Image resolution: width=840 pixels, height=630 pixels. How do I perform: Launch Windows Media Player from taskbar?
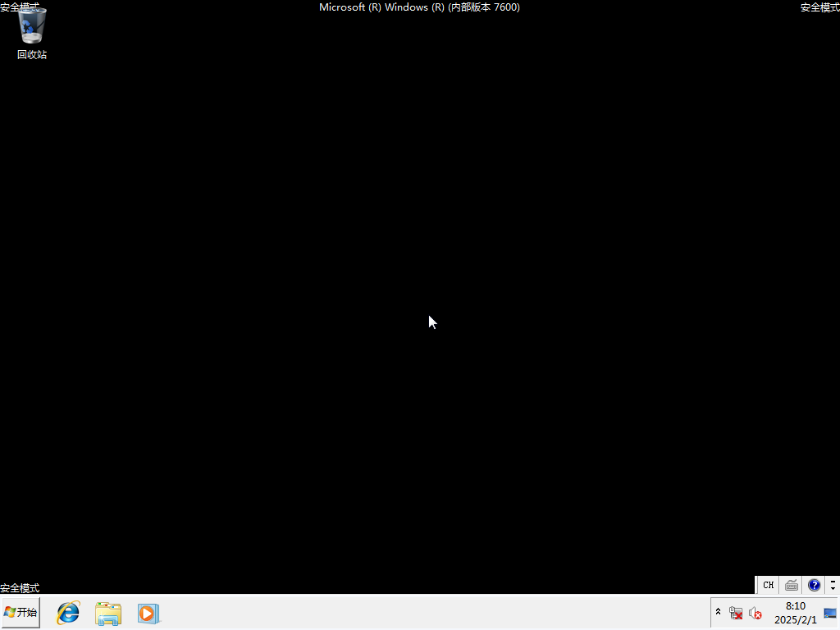[148, 614]
